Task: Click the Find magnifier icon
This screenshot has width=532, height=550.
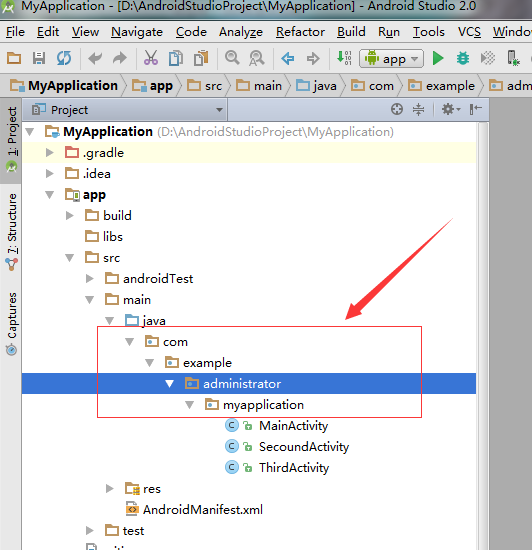Action: coord(232,58)
